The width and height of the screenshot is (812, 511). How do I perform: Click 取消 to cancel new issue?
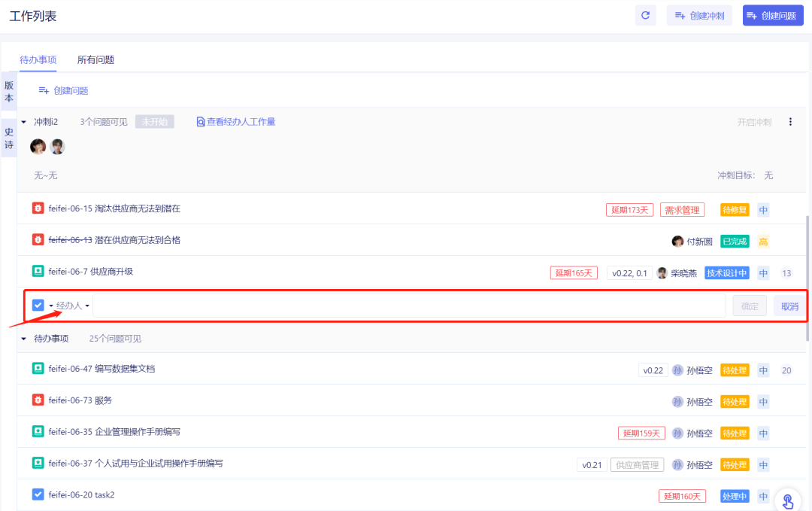[789, 306]
